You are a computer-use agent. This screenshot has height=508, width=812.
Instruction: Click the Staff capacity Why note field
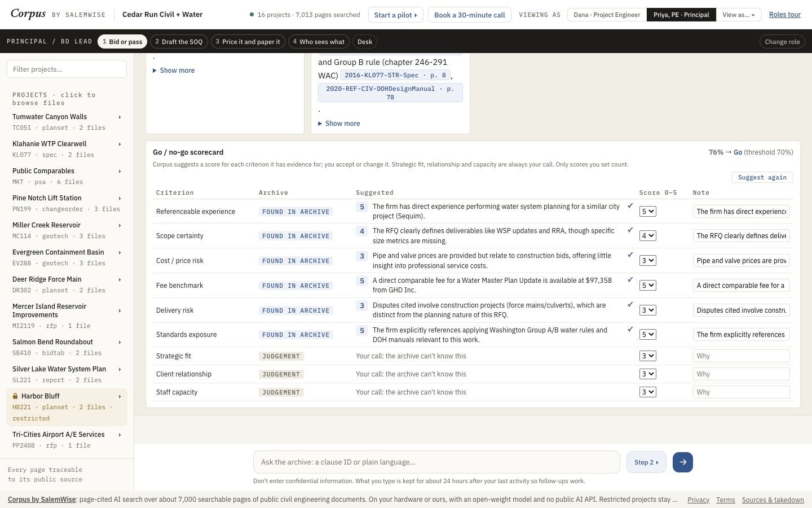(x=741, y=392)
